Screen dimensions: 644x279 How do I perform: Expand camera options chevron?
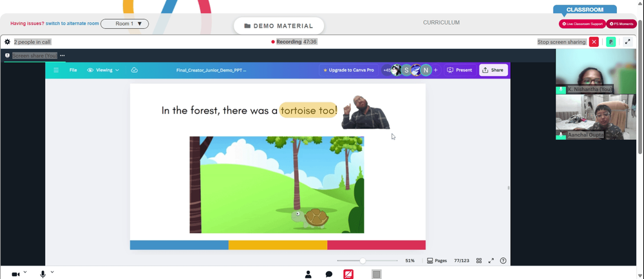coord(25,272)
